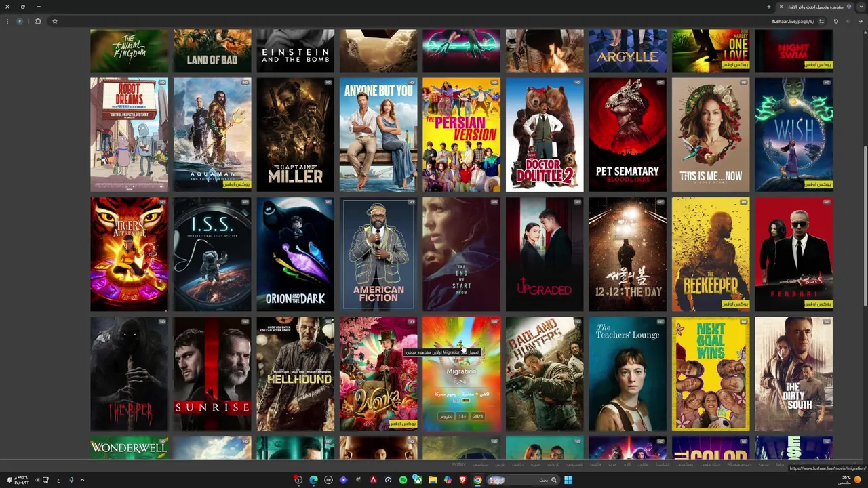
Task: Open The Beekeeper movie poster
Action: tap(711, 254)
